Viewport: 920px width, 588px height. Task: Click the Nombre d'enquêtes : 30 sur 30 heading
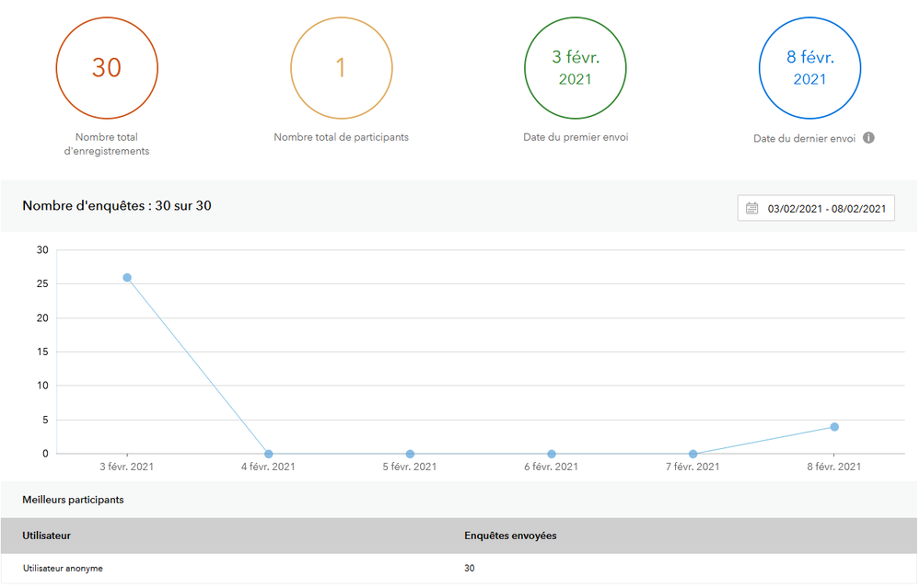pyautogui.click(x=117, y=206)
